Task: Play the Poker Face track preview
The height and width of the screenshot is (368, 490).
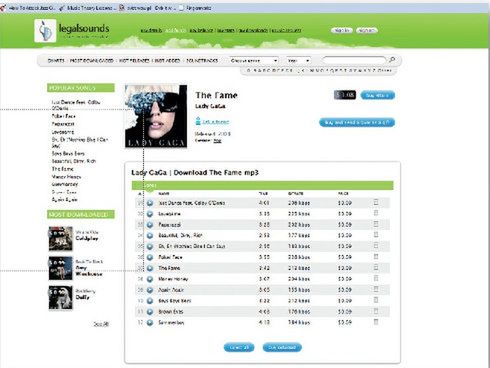Action: point(150,257)
